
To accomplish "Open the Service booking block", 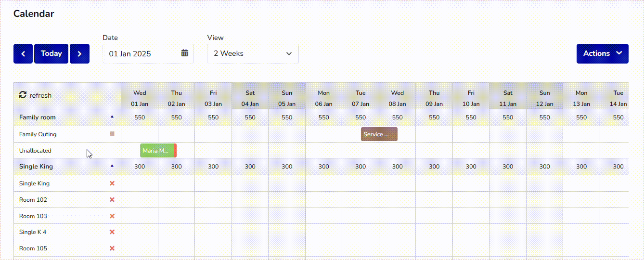I will pos(379,134).
